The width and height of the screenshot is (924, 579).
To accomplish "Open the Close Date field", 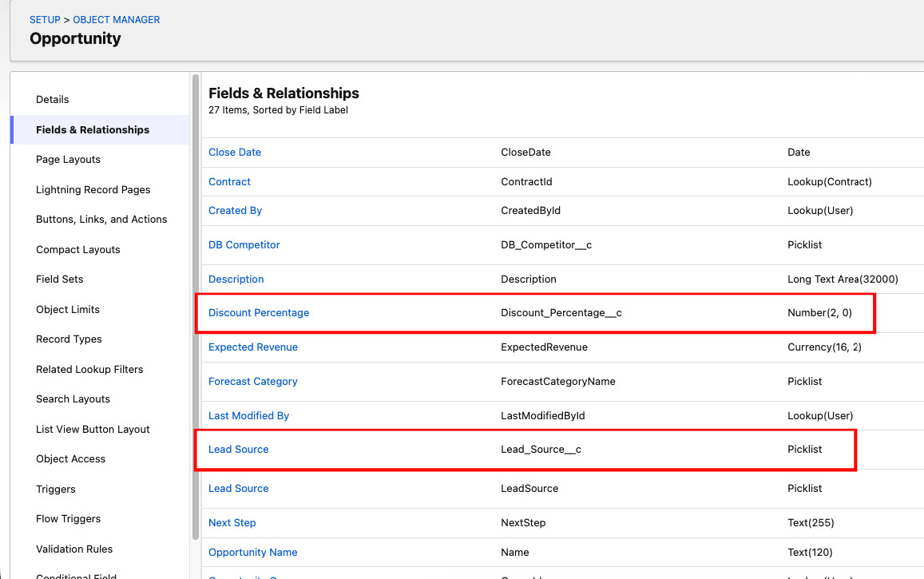I will click(235, 153).
